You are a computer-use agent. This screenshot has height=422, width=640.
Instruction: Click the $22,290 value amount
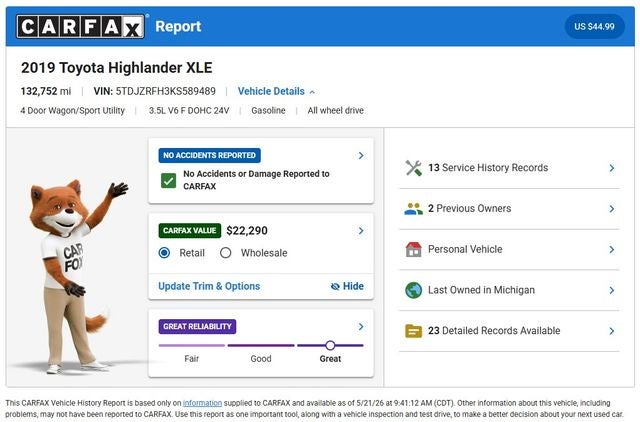point(247,231)
